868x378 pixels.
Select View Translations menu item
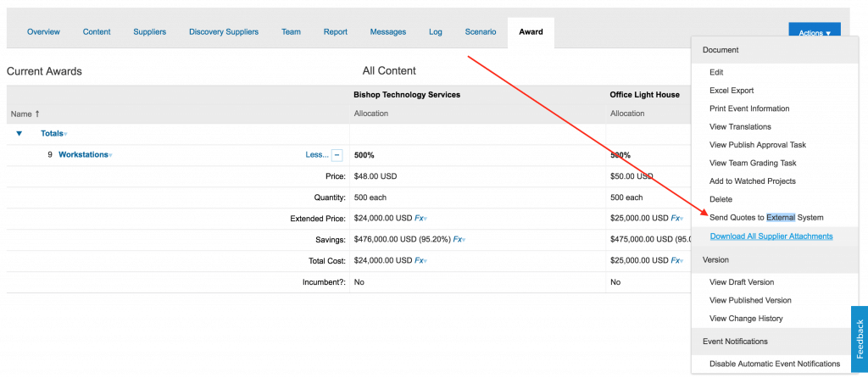point(740,127)
